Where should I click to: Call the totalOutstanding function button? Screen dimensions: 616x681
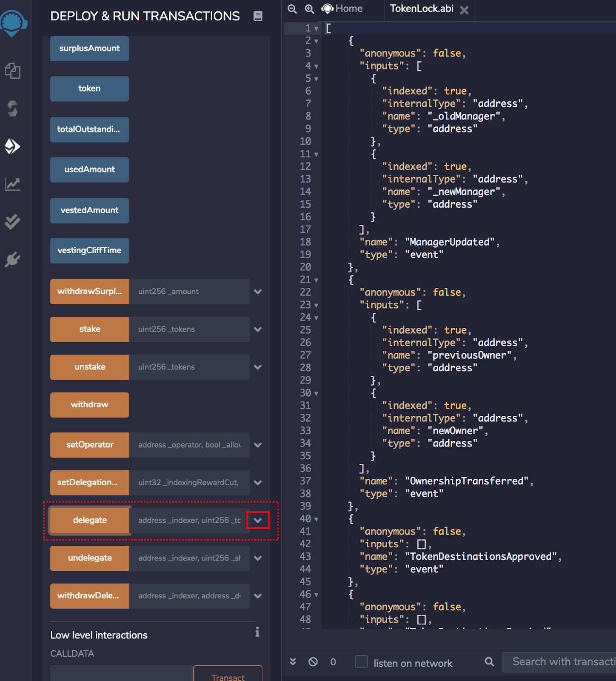coord(89,129)
